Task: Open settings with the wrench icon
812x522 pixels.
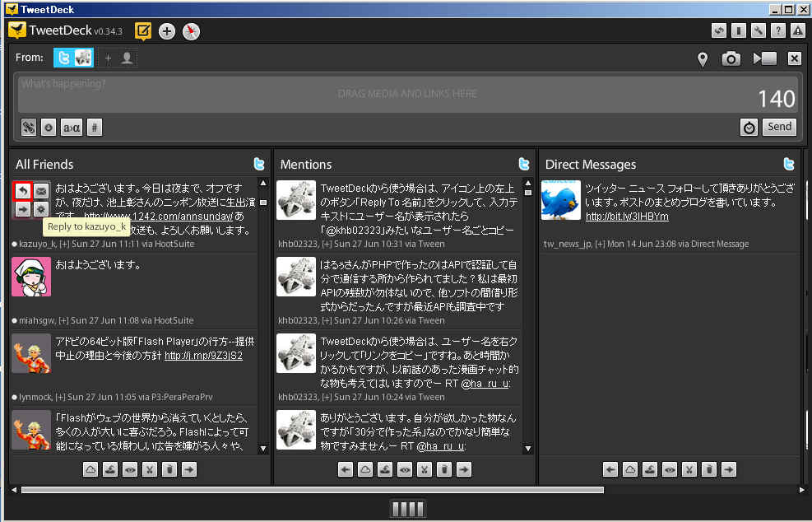Action: pos(759,31)
